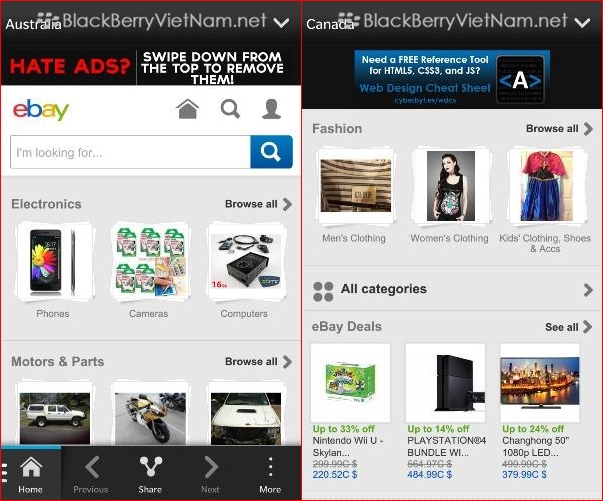Open the Women's Clothing category
This screenshot has width=603, height=501.
point(450,195)
